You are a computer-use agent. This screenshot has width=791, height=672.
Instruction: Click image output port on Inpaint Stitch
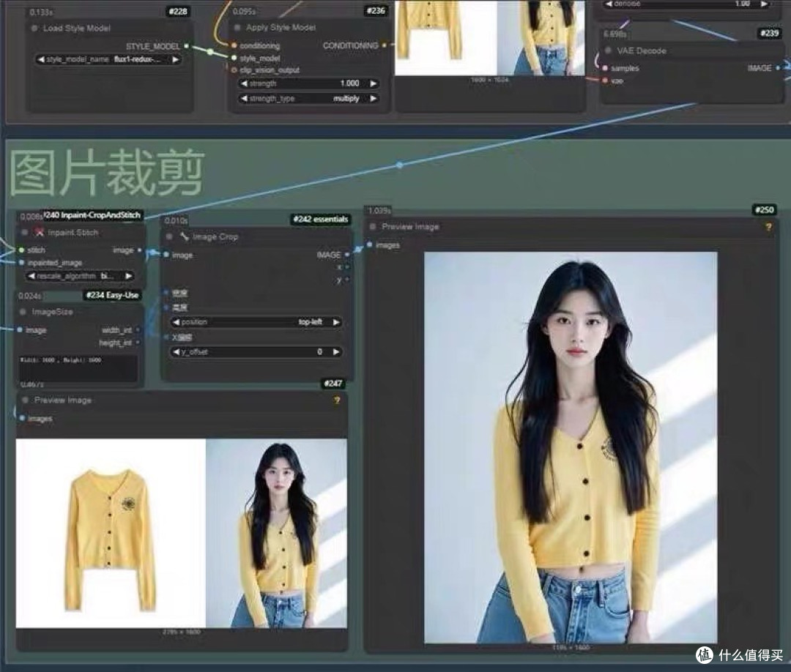(x=140, y=250)
